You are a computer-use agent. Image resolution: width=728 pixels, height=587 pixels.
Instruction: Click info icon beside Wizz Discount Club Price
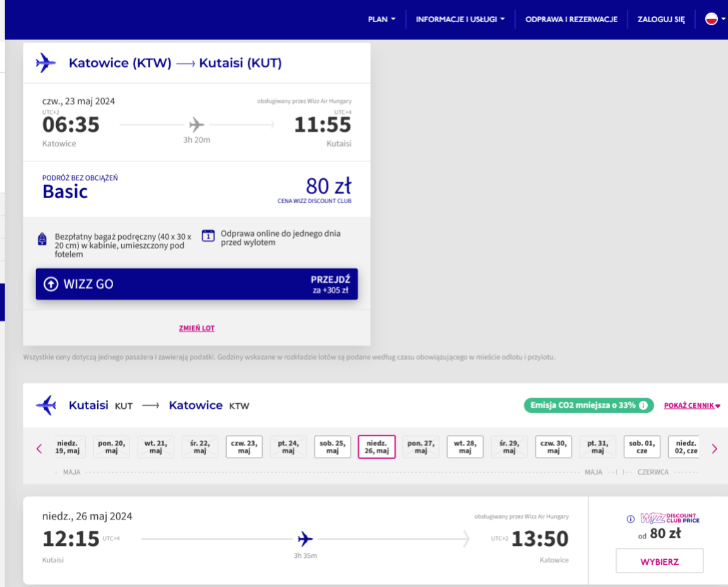tap(631, 519)
